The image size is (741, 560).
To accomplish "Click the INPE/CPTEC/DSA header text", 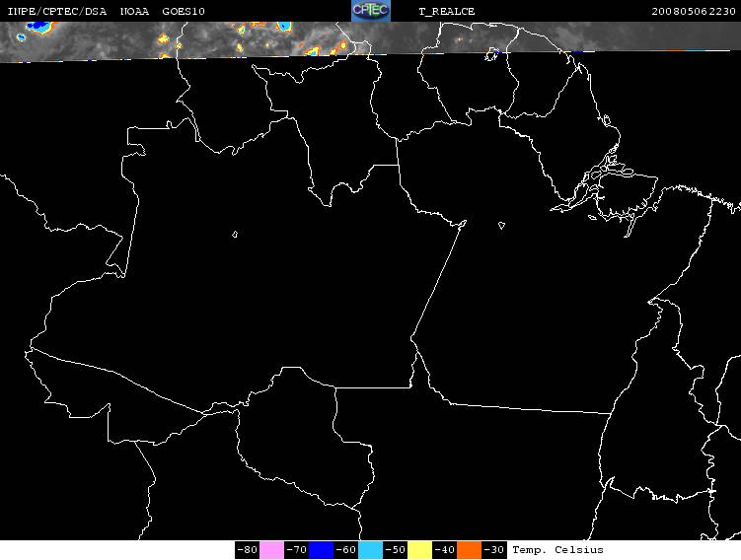I will pyautogui.click(x=57, y=11).
